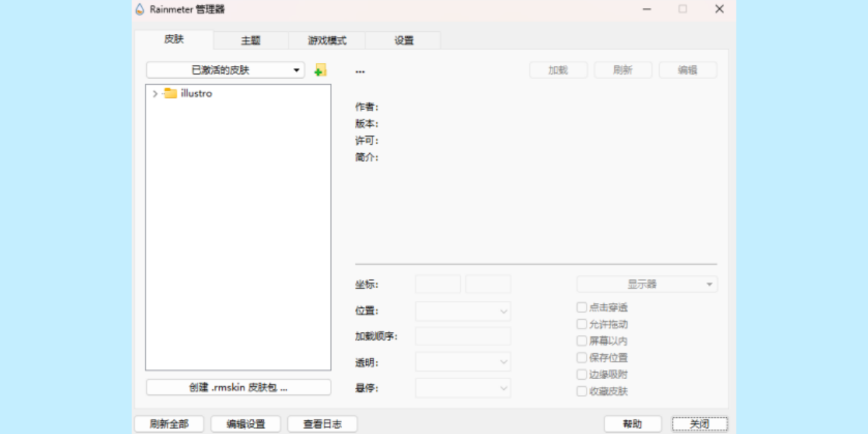The width and height of the screenshot is (868, 434).
Task: Switch to the 皮肤 tab
Action: pyautogui.click(x=174, y=40)
